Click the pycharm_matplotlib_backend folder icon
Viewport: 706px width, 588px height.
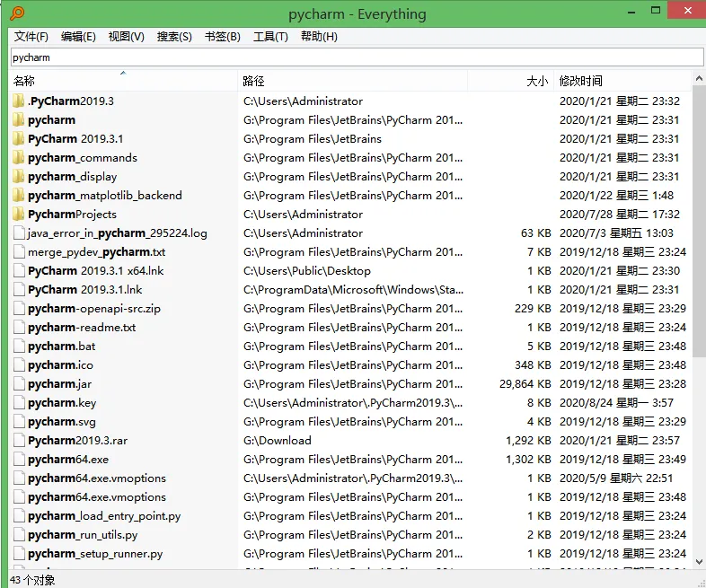pyautogui.click(x=19, y=195)
